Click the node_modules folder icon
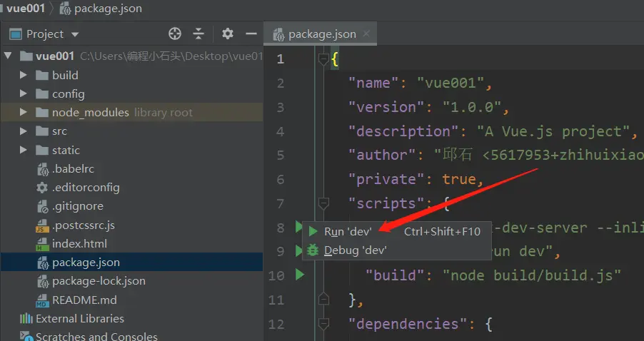The width and height of the screenshot is (644, 341). (x=42, y=113)
